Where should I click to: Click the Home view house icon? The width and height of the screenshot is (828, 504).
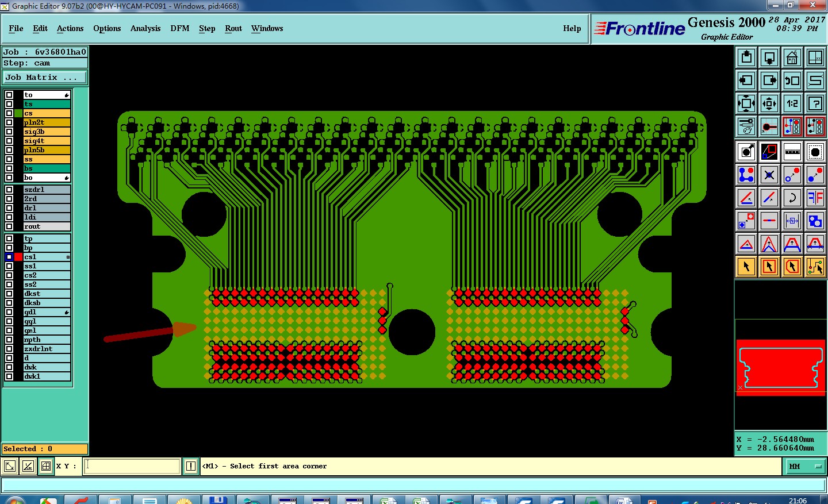coord(792,57)
